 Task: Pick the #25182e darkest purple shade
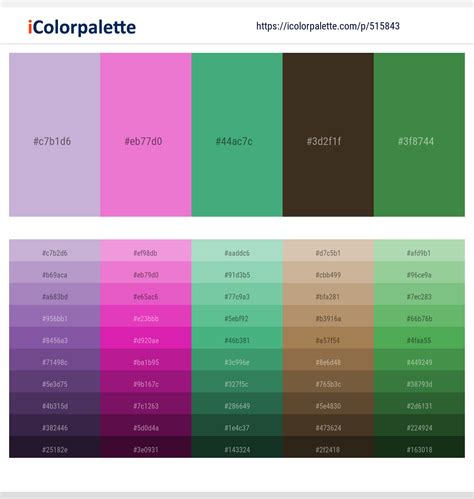[x=55, y=447]
